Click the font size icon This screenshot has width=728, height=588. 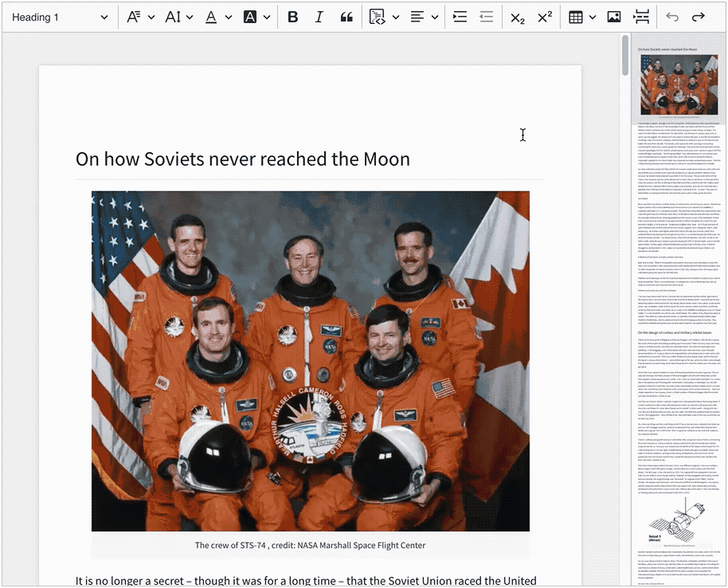click(x=173, y=18)
